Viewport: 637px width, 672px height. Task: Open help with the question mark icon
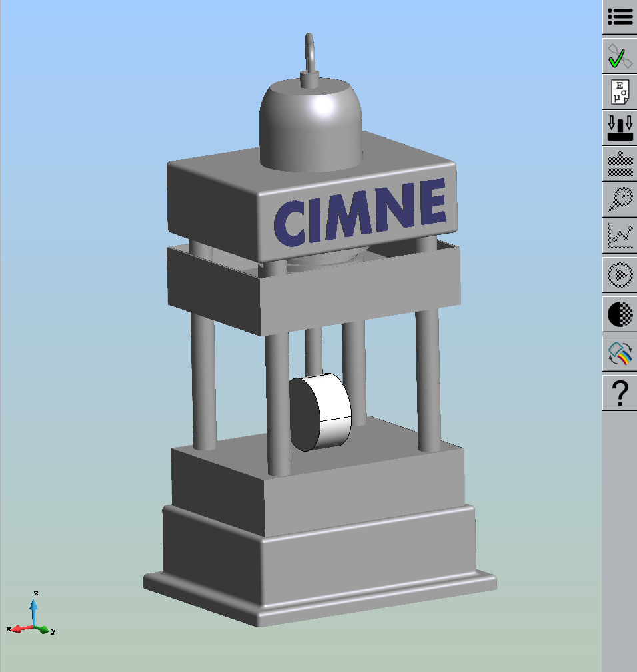coord(620,394)
